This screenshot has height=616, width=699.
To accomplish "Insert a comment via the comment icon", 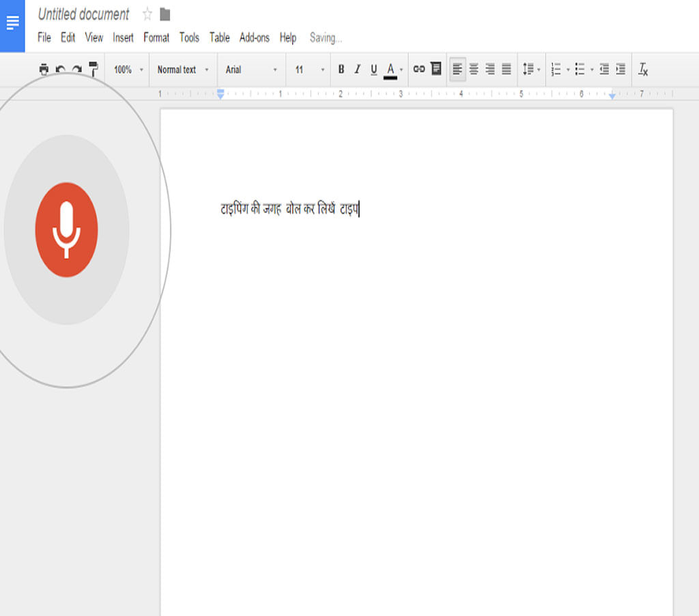I will click(436, 69).
